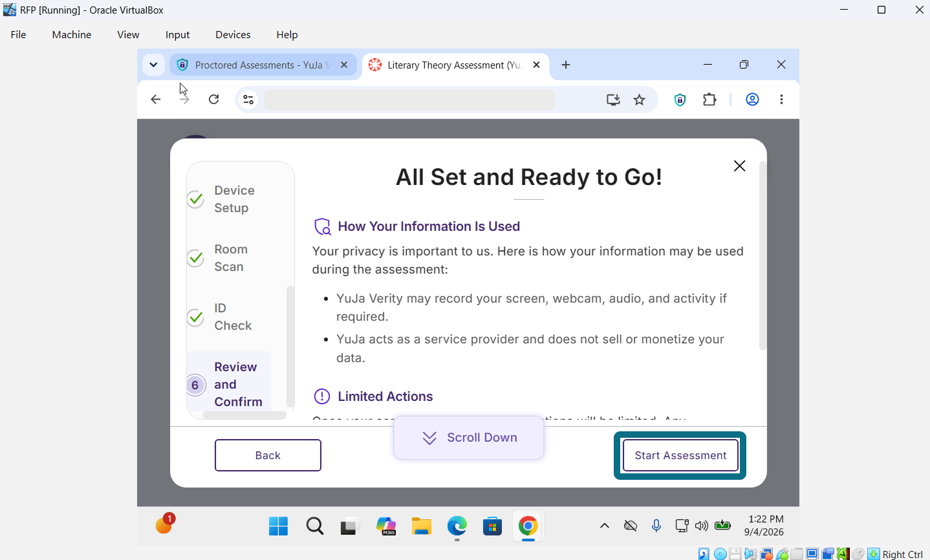This screenshot has height=560, width=930.
Task: Bookmark this page with the star
Action: [x=640, y=100]
